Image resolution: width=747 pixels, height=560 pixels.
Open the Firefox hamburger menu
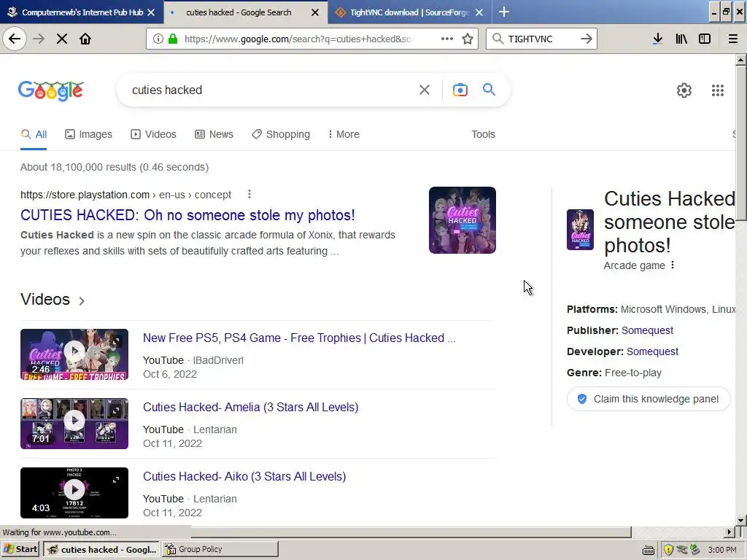(x=732, y=39)
